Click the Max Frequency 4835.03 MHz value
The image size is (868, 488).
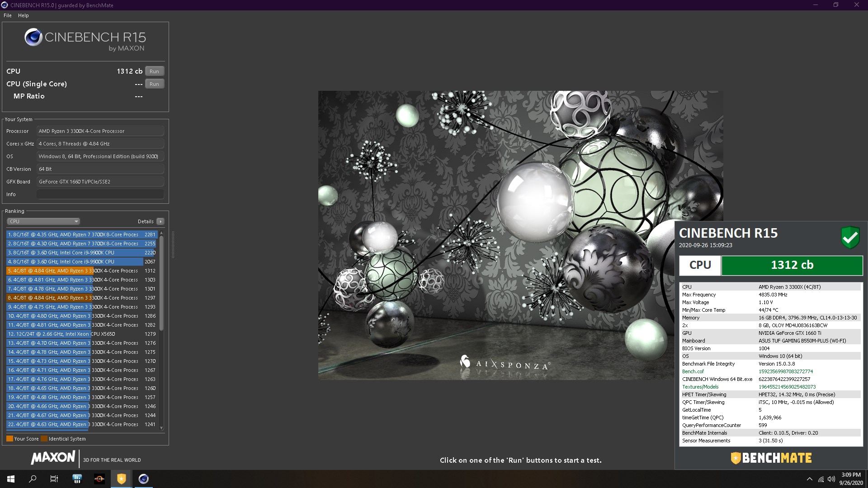773,295
